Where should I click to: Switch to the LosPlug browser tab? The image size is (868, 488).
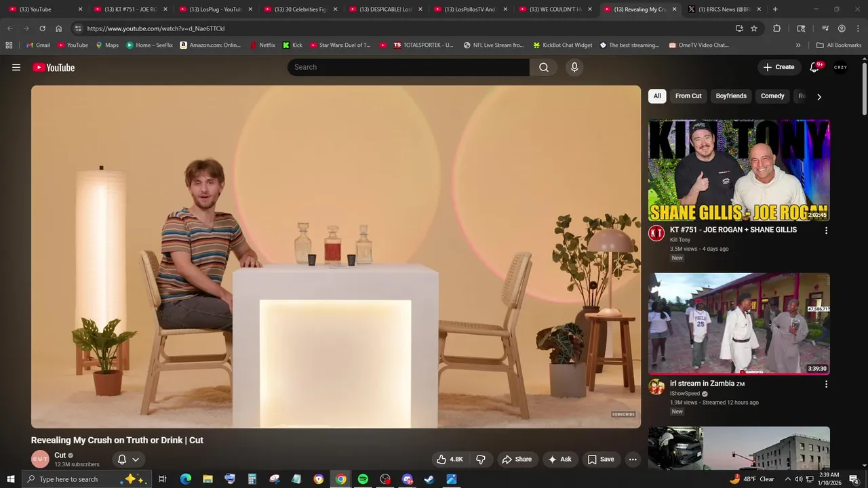[215, 9]
